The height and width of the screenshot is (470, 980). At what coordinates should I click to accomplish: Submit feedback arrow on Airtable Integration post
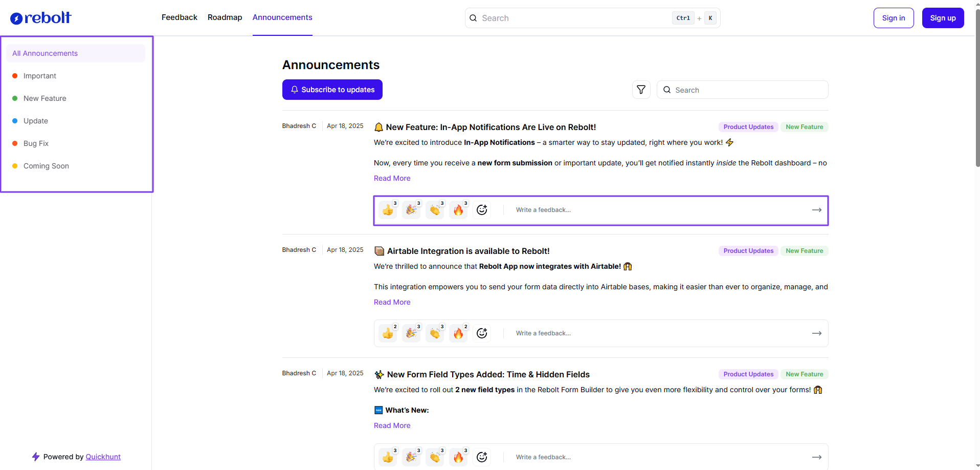coord(817,333)
